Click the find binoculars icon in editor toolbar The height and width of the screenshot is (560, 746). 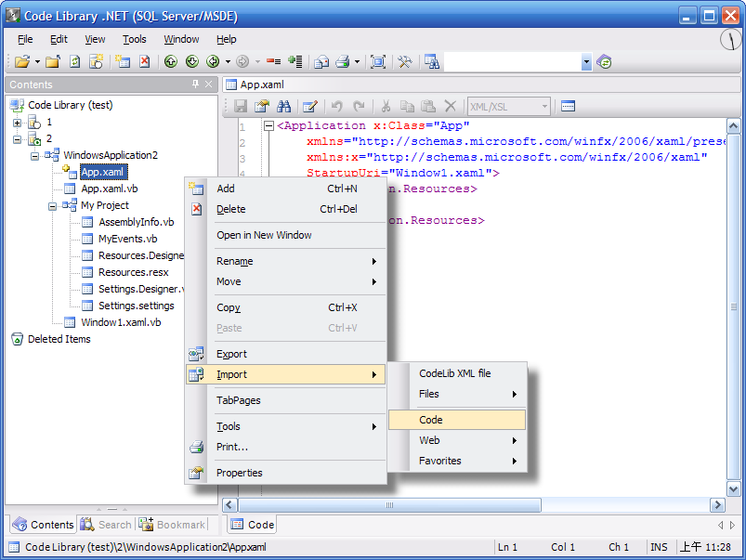click(283, 106)
